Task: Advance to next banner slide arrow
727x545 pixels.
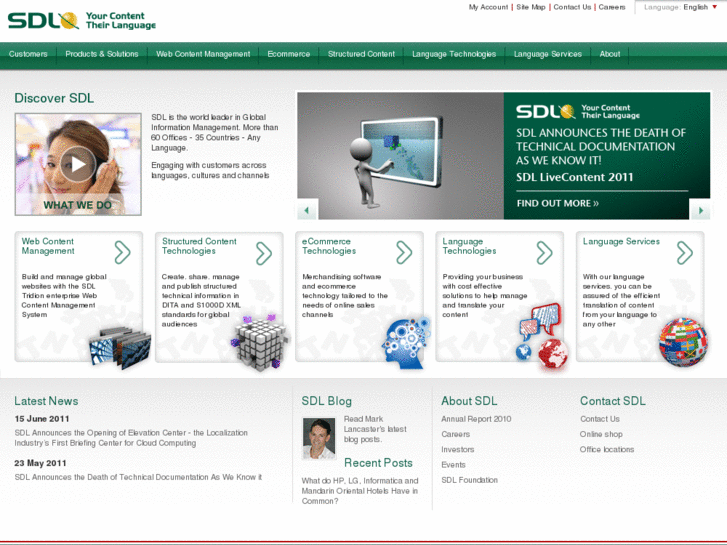Action: pyautogui.click(x=700, y=210)
